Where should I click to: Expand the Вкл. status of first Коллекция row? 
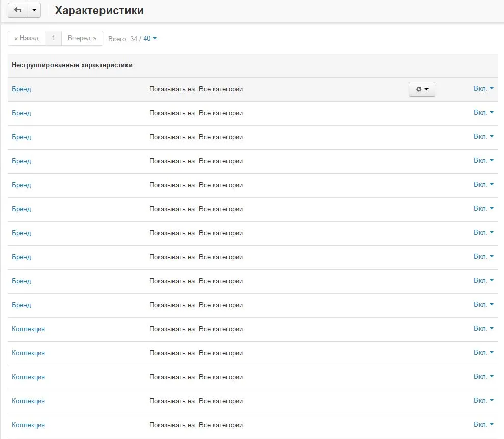pos(484,328)
